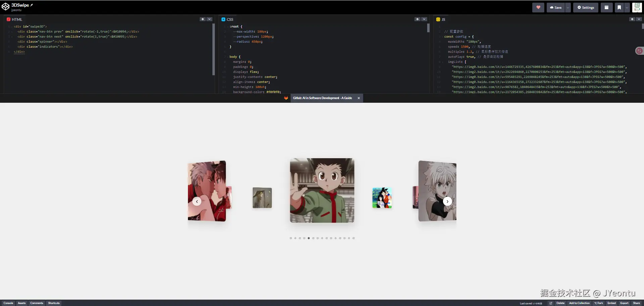The width and height of the screenshot is (644, 306).
Task: Export this pen
Action: [x=624, y=303]
